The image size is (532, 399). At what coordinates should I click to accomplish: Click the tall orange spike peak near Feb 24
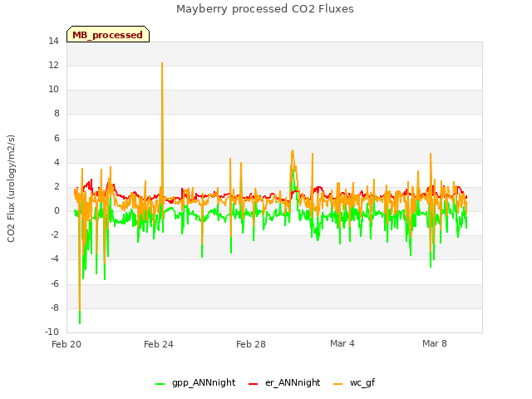click(162, 63)
